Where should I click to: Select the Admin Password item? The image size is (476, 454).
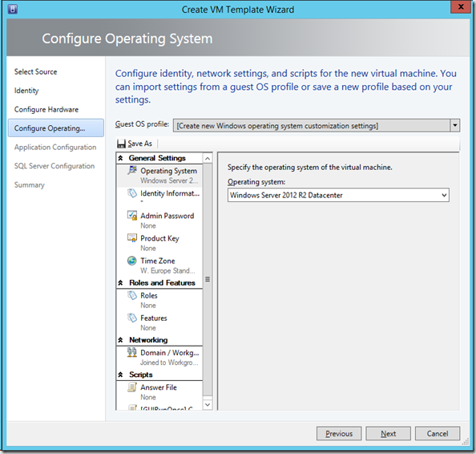pos(159,221)
